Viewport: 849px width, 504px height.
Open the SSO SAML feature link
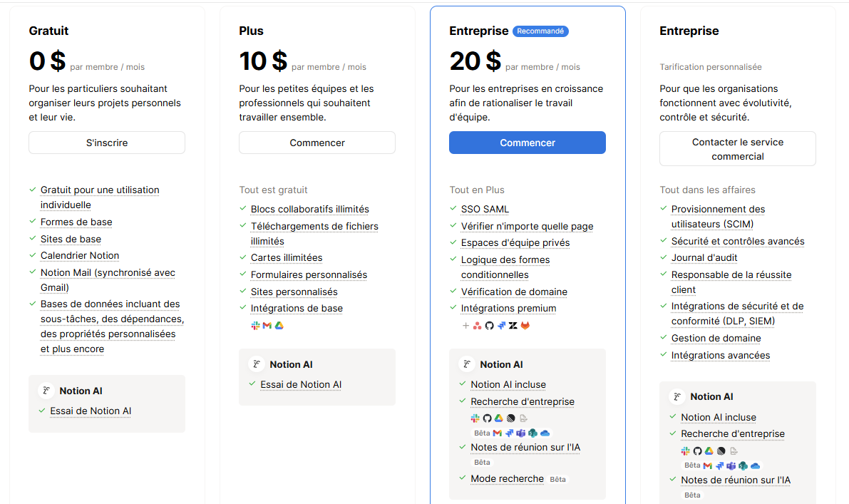[485, 209]
